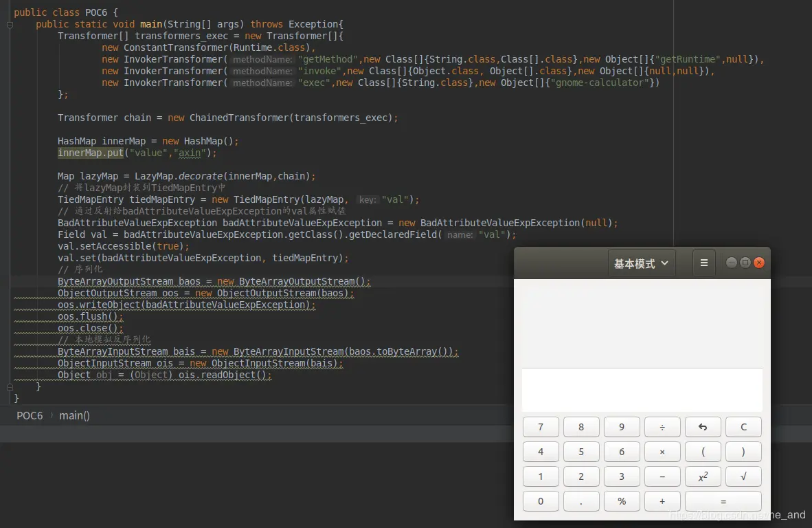Click calculator digit 5 button
This screenshot has width=812, height=528.
tap(581, 452)
